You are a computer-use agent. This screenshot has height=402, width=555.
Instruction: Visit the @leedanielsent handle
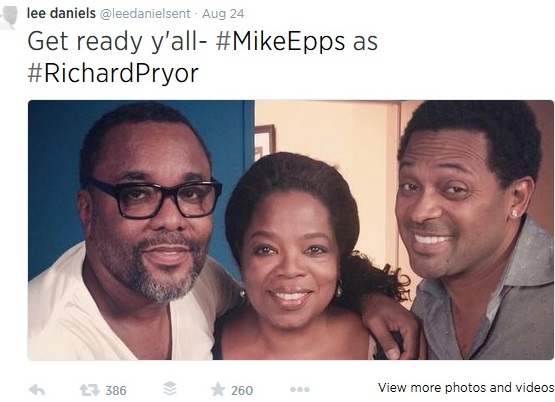145,13
